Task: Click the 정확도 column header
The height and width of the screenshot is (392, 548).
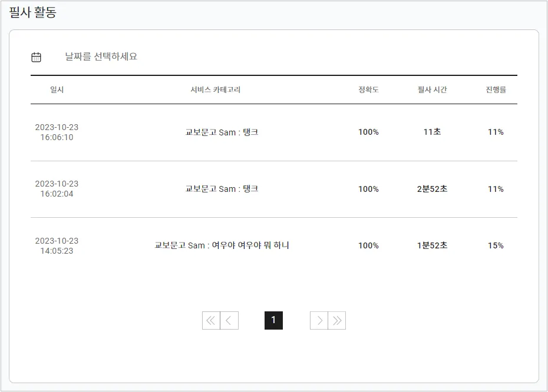Action: [x=368, y=90]
